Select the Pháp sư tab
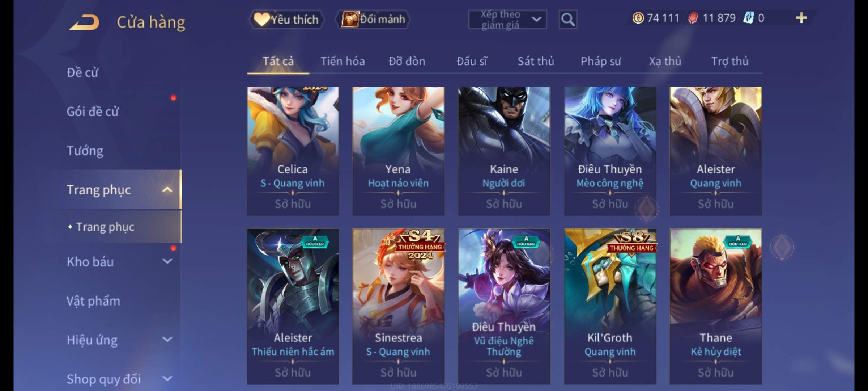Image resolution: width=868 pixels, height=391 pixels. pos(601,61)
